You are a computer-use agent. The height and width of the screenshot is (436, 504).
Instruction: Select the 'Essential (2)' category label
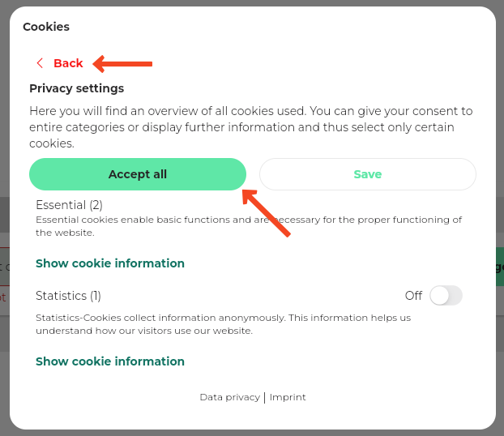pos(69,205)
